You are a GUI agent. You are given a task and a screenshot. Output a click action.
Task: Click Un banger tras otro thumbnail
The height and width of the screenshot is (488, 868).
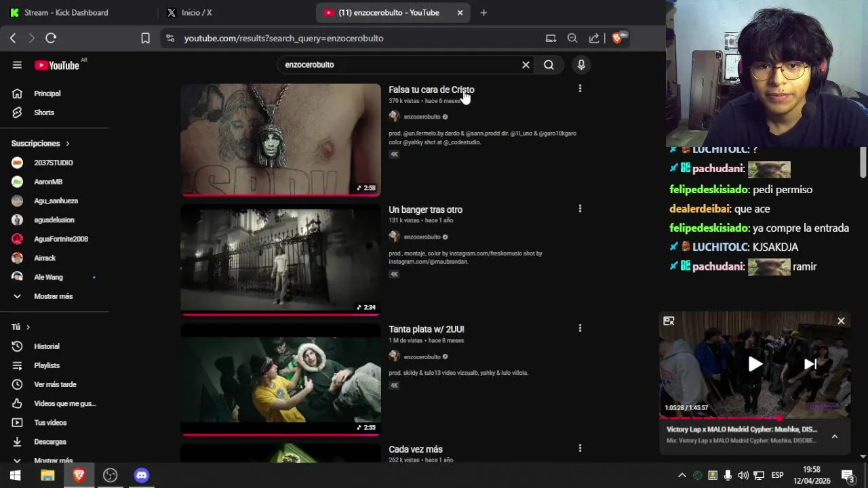coord(281,260)
